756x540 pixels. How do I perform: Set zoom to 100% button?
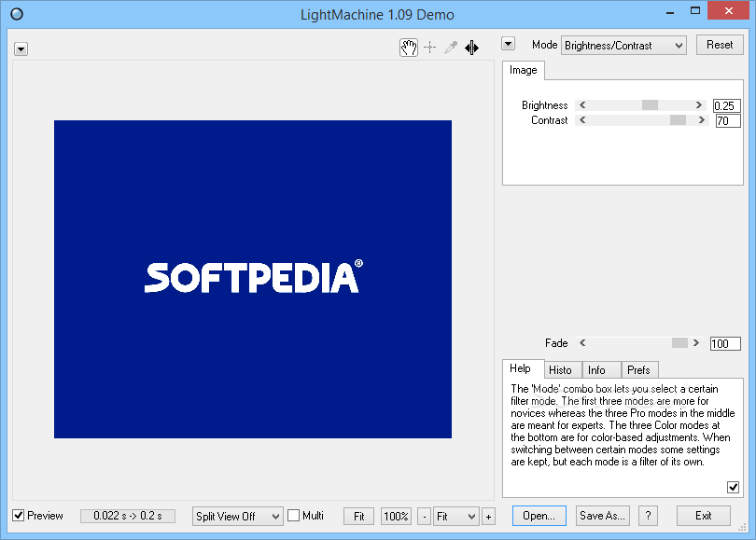[x=396, y=517]
